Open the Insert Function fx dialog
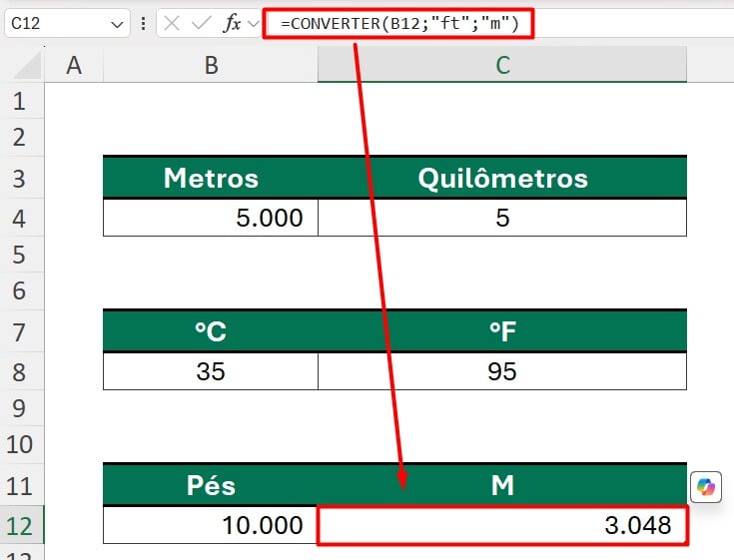734x560 pixels. pos(232,23)
